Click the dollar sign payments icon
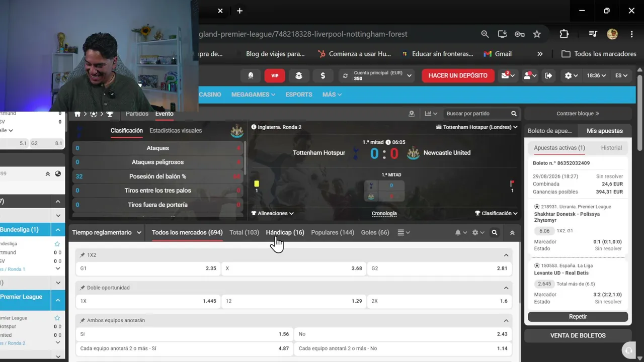 tap(323, 75)
